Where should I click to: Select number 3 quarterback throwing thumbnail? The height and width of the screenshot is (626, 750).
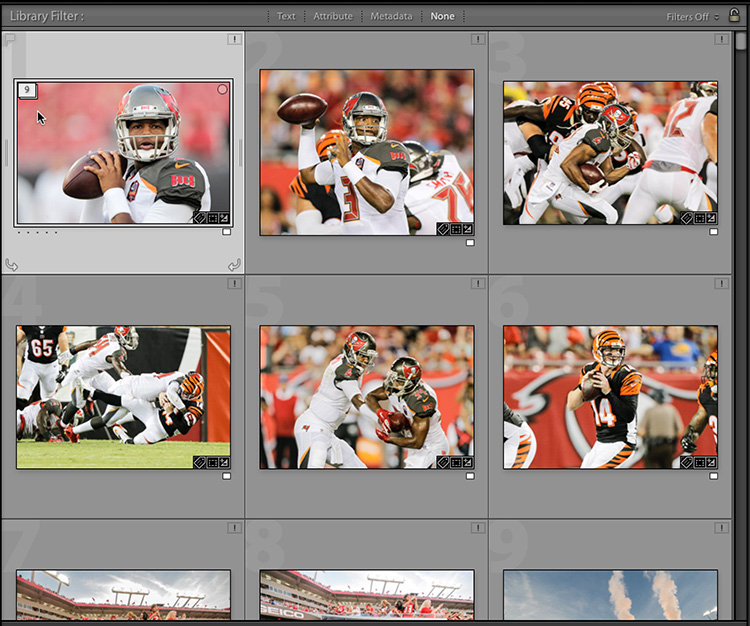pos(367,153)
